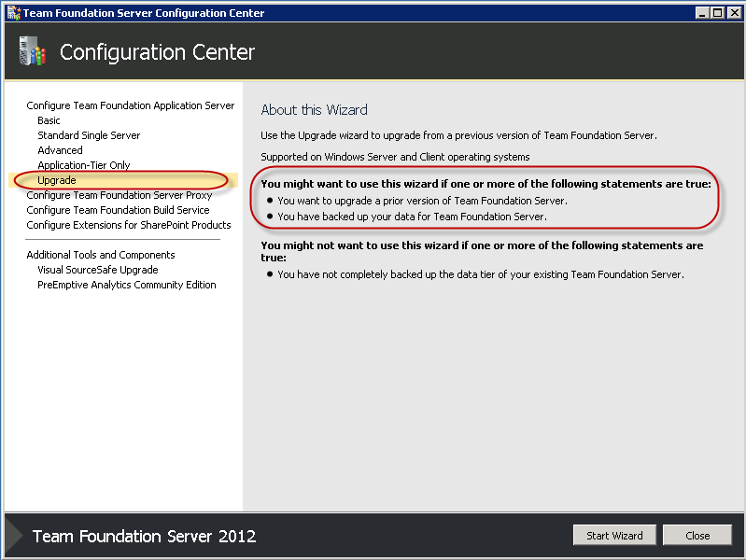Screen dimensions: 746x560
Task: Open the Advanced configuration wizard
Action: coord(60,150)
